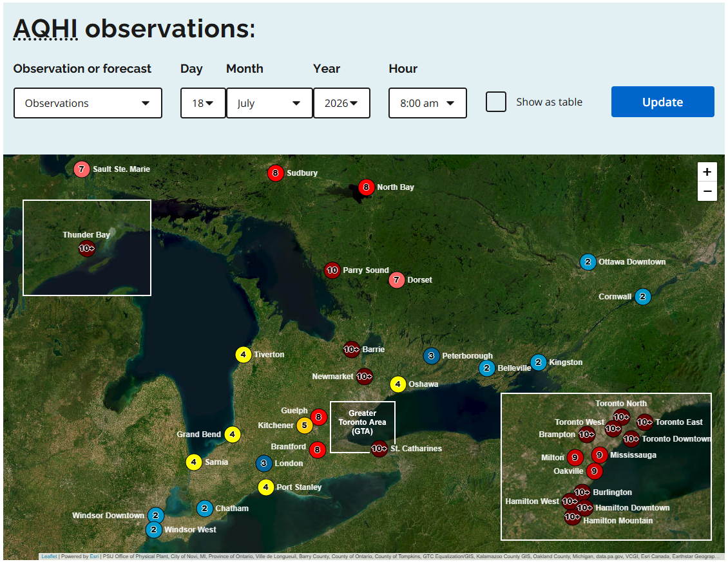Select the Kitchener AQHI 5 marker
728x562 pixels.
tap(305, 425)
